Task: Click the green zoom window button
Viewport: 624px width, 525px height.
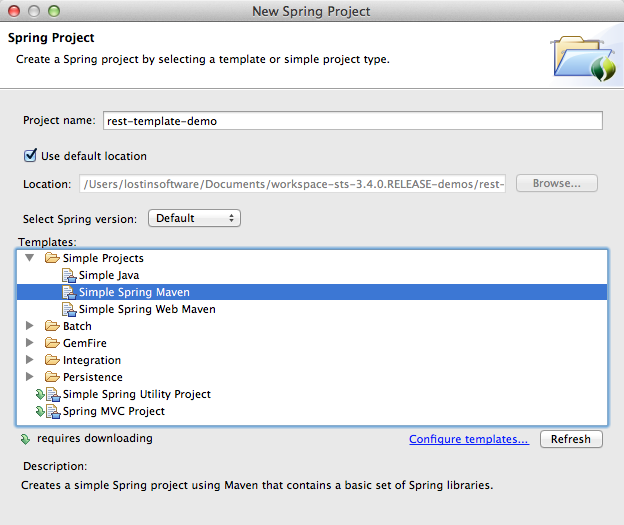Action: [54, 11]
